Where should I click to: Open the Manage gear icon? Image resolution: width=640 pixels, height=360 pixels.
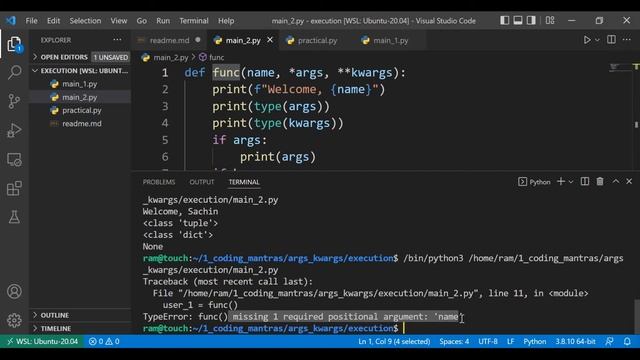(x=14, y=320)
